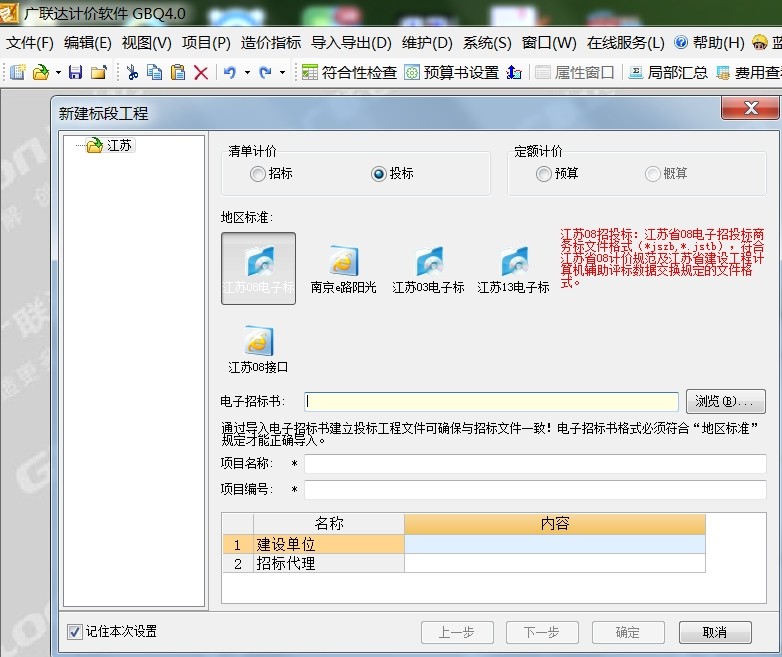Choose 江苏13电子标 region standard icon
This screenshot has width=782, height=657.
click(x=513, y=268)
